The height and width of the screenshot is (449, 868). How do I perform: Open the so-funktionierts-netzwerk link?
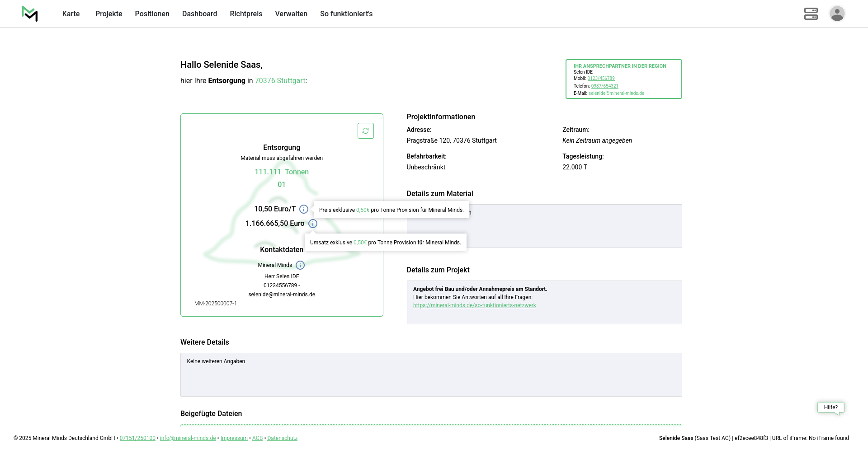[474, 305]
